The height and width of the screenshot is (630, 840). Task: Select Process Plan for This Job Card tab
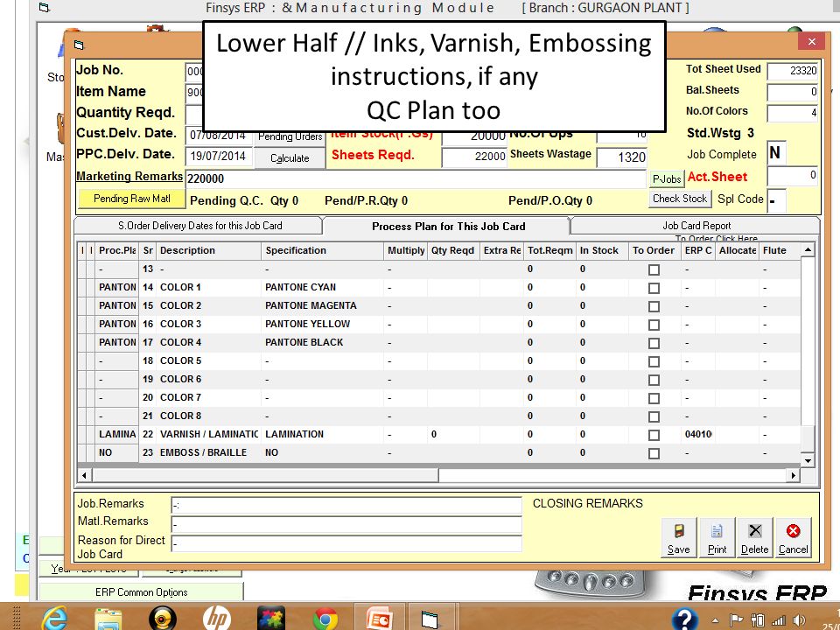tap(448, 226)
